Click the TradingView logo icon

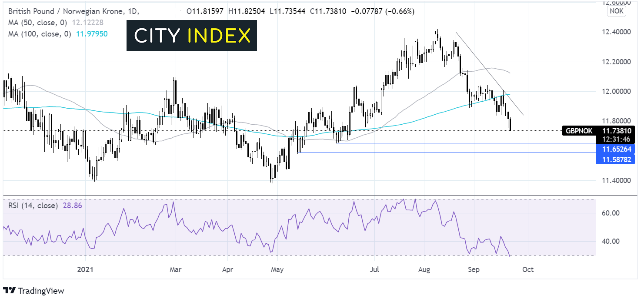pos(10,291)
